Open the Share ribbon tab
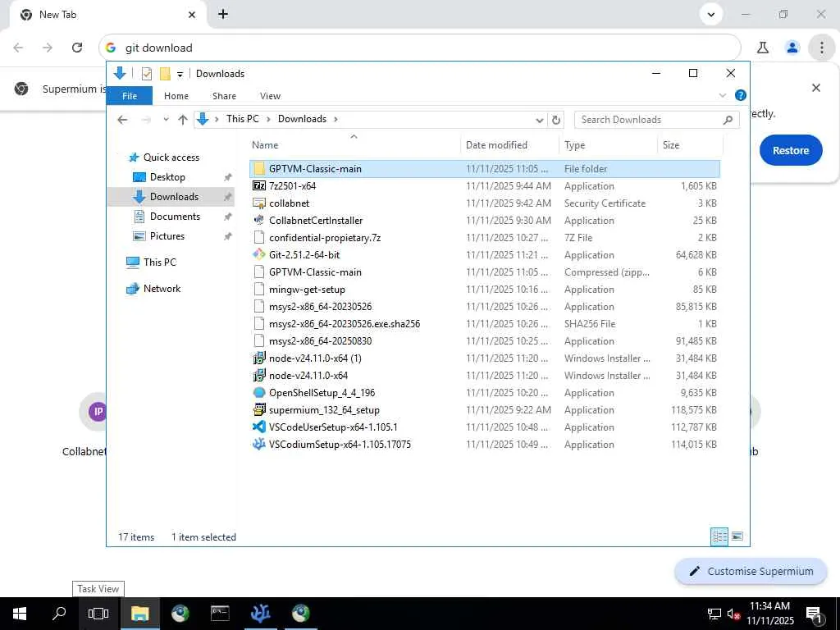The width and height of the screenshot is (840, 630). 224,96
